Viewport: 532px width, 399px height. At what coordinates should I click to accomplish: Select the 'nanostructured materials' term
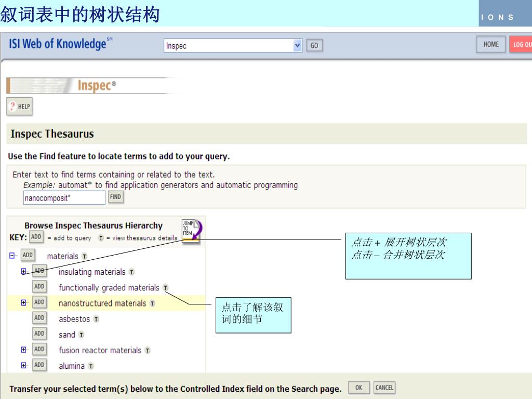(x=102, y=303)
